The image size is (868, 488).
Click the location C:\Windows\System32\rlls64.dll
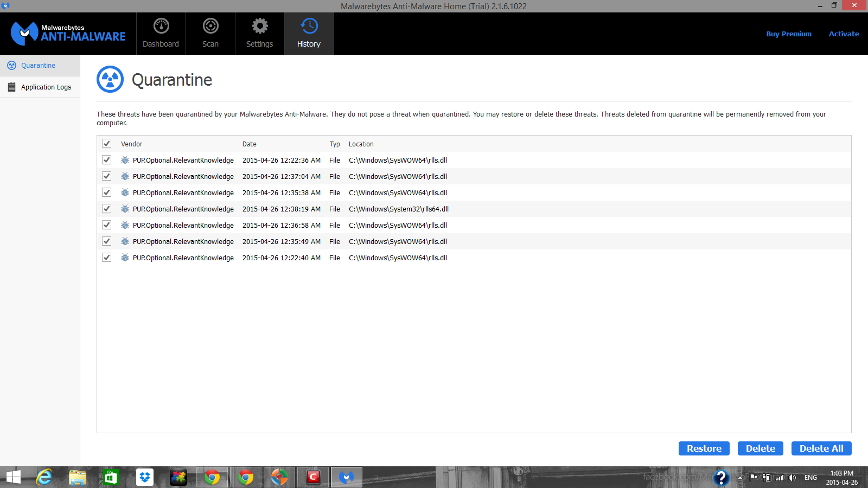pos(399,209)
